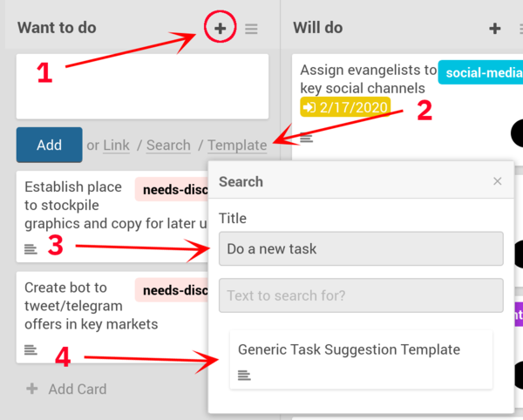
Task: Click the blue Add button
Action: tap(49, 145)
